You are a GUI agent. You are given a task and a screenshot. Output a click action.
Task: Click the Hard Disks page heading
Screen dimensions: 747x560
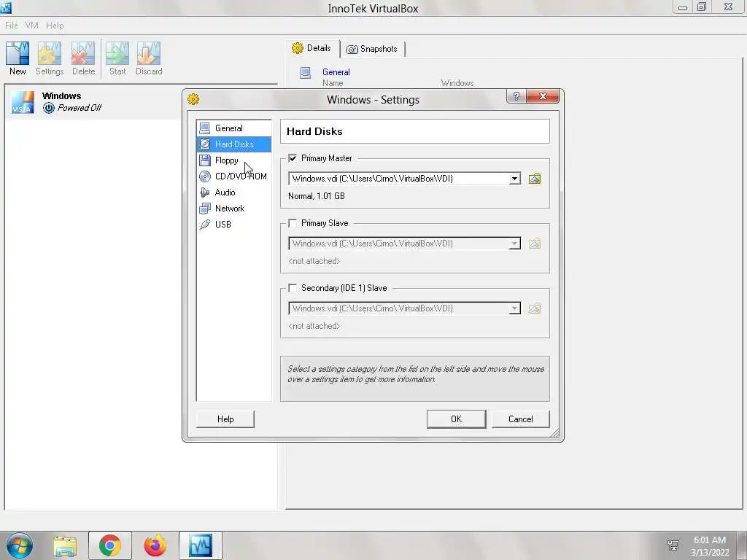[x=314, y=131]
